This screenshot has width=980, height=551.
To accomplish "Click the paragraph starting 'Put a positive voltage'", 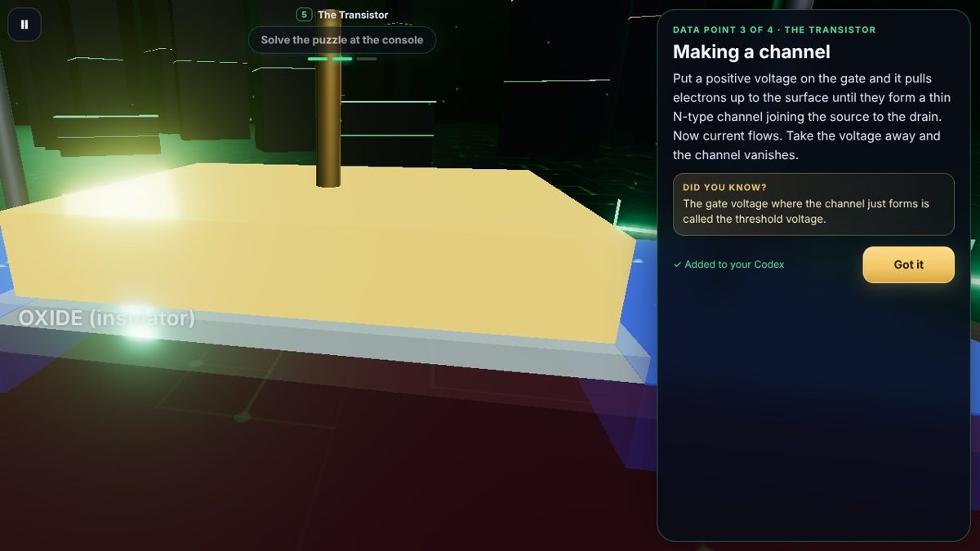I will point(812,117).
